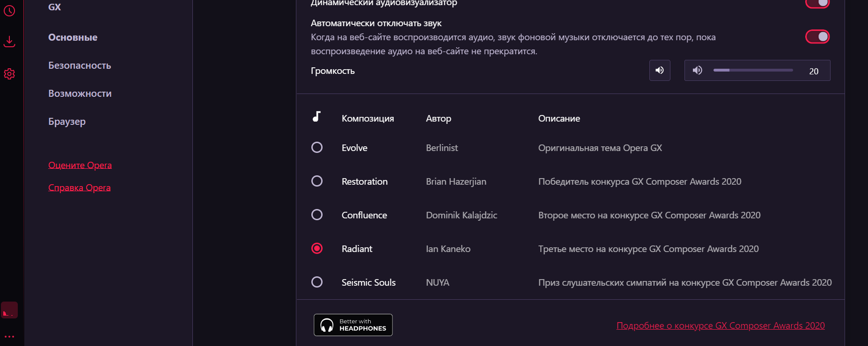Click the Evolve track name
This screenshot has width=868, height=346.
354,148
